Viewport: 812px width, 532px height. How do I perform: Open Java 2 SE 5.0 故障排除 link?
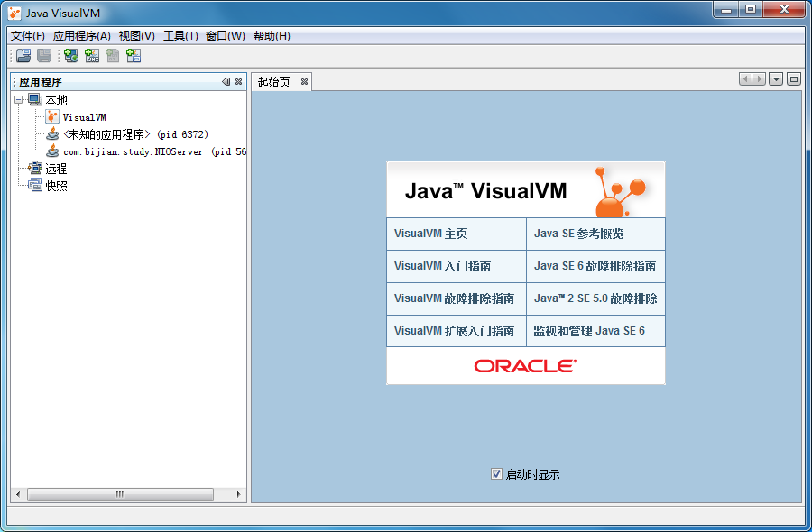point(595,298)
